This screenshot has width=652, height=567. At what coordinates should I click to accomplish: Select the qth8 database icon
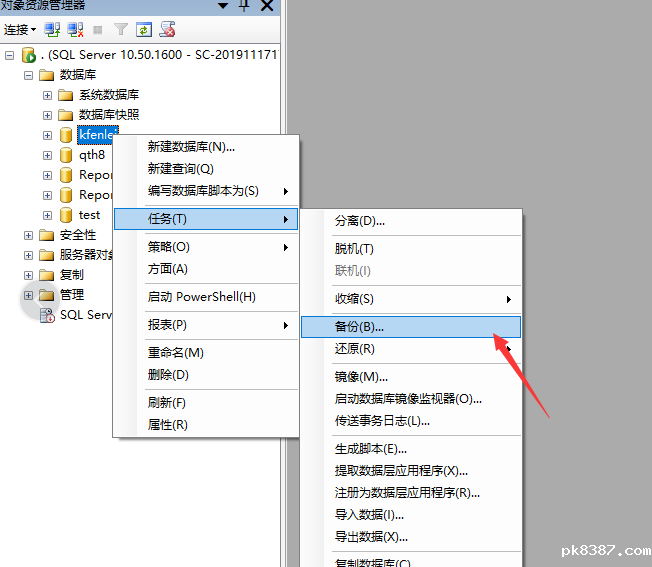(x=66, y=155)
